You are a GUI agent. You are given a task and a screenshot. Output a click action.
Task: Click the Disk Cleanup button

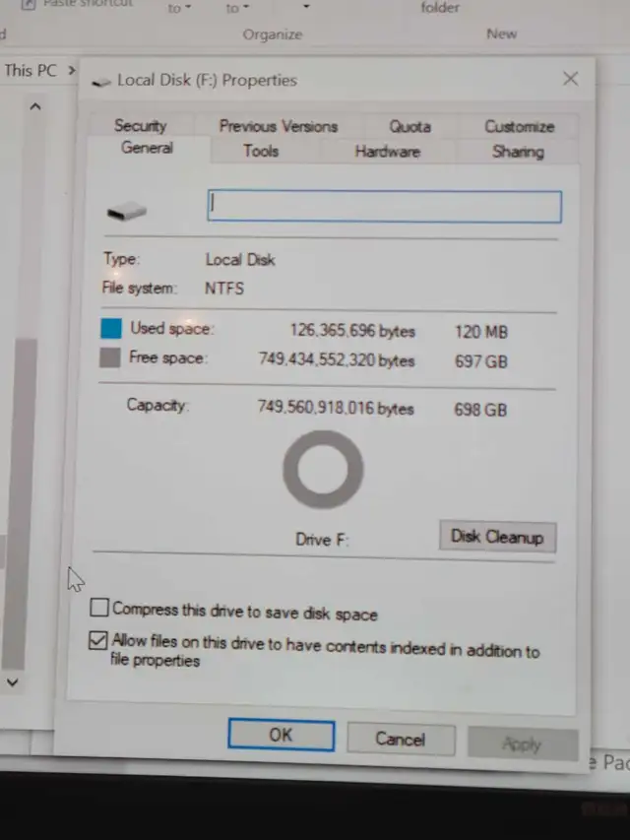498,537
